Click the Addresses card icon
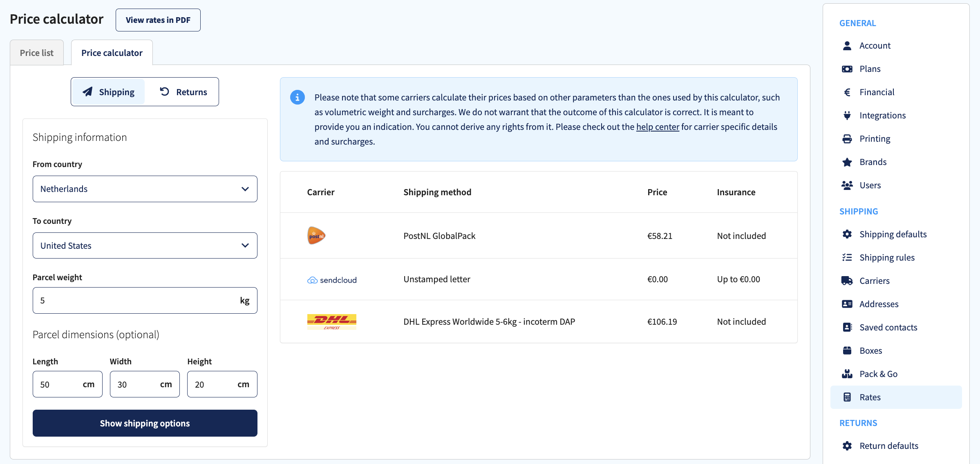This screenshot has height=464, width=980. tap(847, 304)
